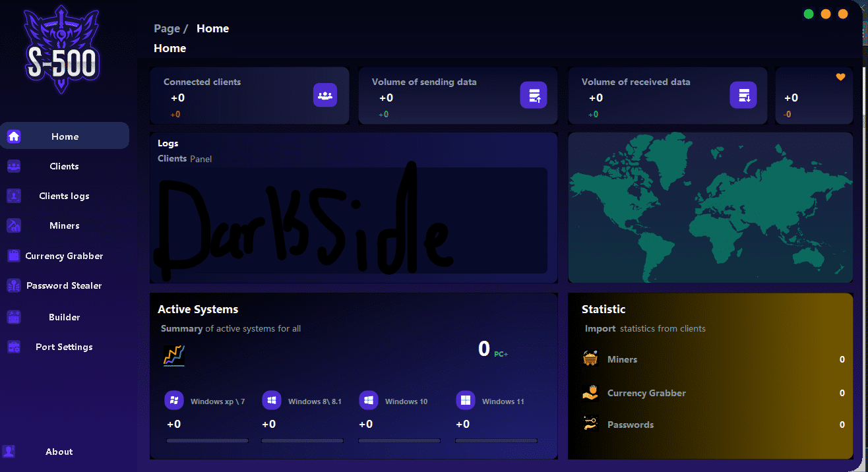Click the Passwords key icon in Statistic
This screenshot has width=868, height=472.
(x=590, y=424)
